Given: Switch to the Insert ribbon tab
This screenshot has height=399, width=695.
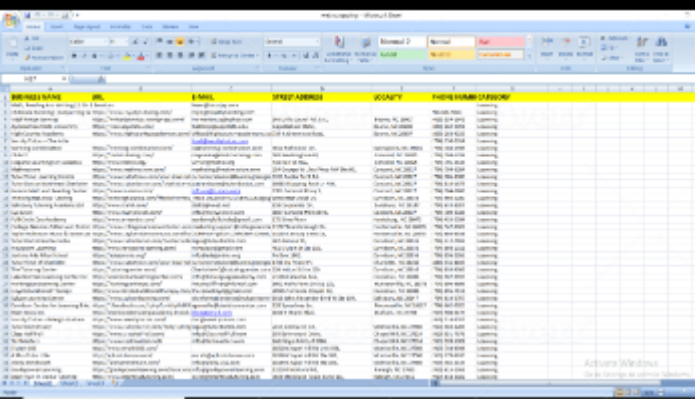Looking at the screenshot, I should click(x=56, y=27).
